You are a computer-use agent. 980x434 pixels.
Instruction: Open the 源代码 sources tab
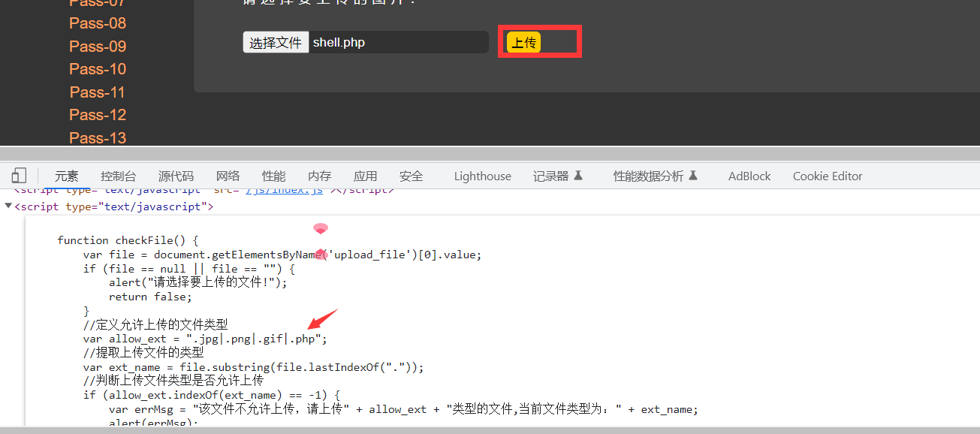(176, 176)
